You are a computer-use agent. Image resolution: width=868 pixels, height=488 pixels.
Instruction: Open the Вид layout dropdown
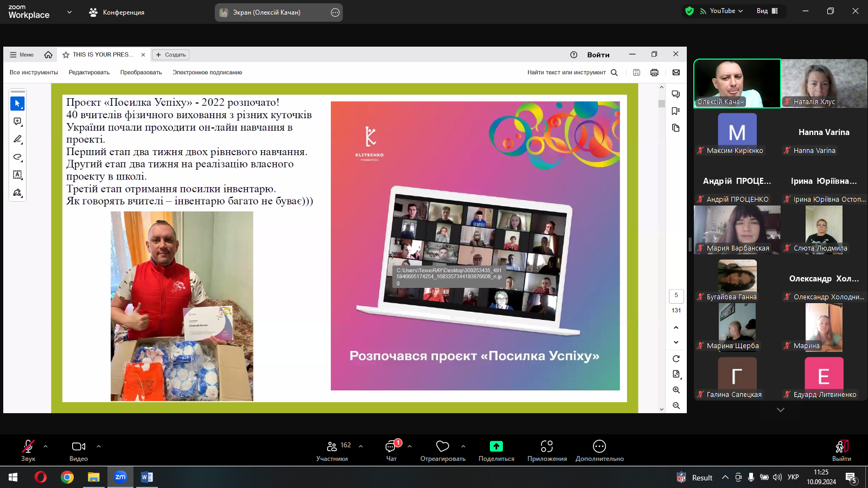click(767, 11)
